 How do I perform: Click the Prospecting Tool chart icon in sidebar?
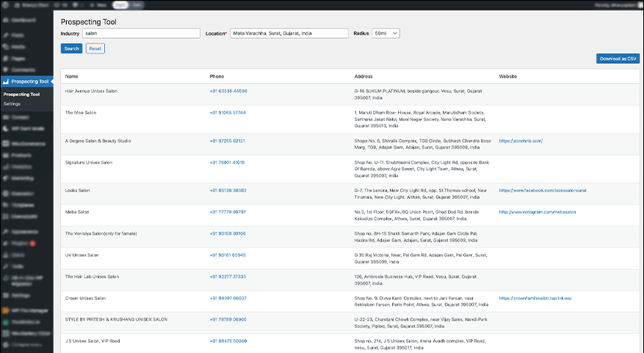(6, 81)
